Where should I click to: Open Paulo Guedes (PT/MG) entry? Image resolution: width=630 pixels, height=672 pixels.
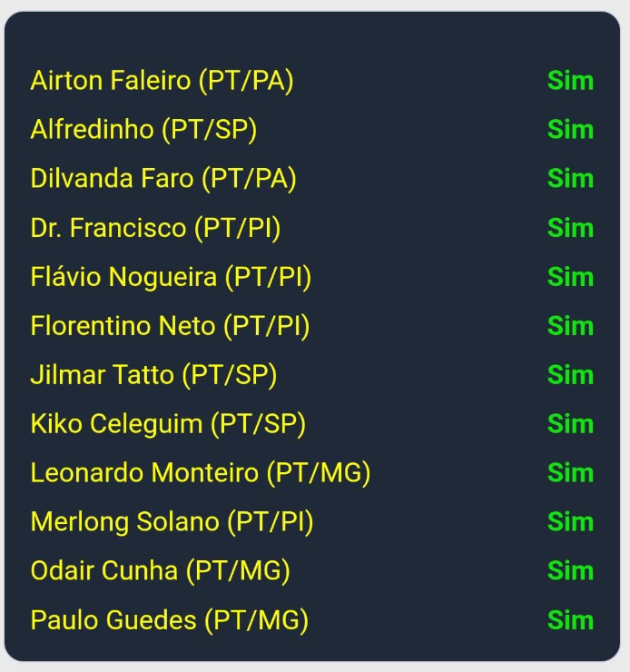tap(169, 620)
